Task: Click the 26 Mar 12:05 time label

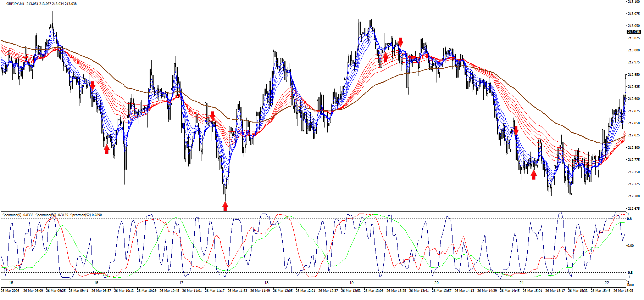Action: [x=283, y=291]
